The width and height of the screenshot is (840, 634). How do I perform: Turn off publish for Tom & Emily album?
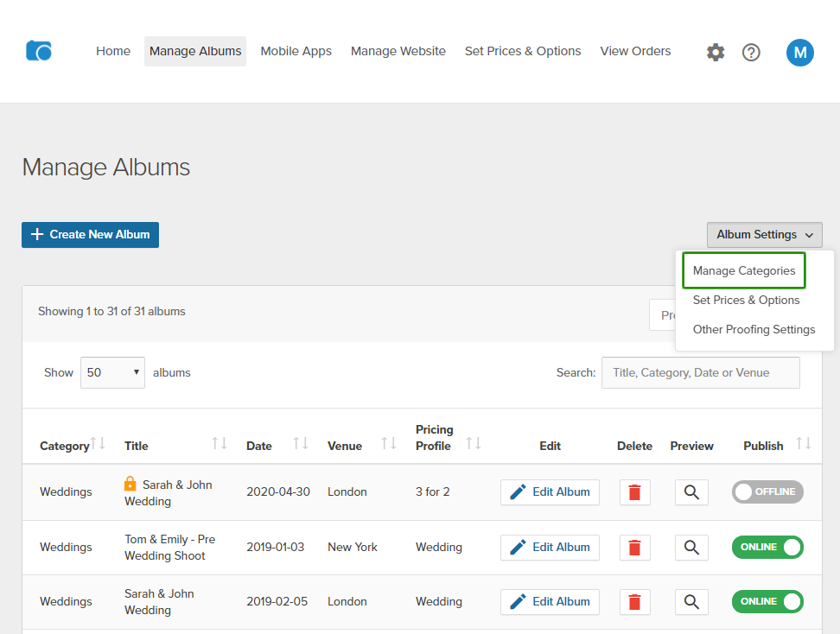(x=767, y=547)
